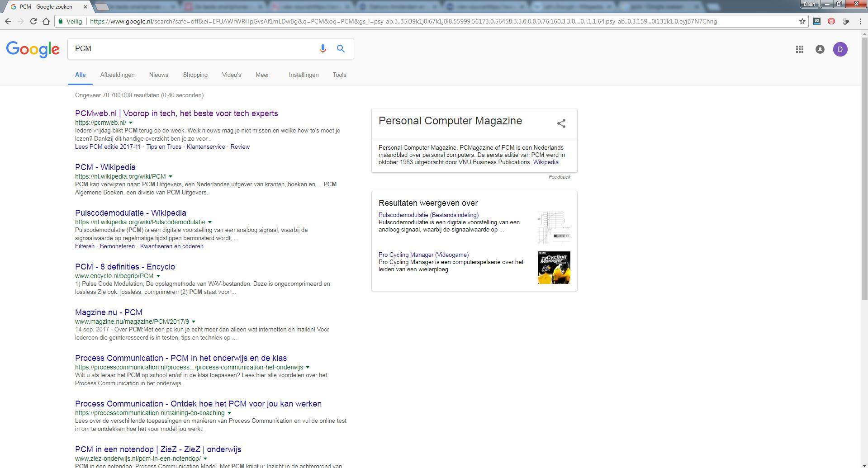The width and height of the screenshot is (868, 468).
Task: Open PCM - 8 definities - Encyclo result
Action: (x=125, y=267)
